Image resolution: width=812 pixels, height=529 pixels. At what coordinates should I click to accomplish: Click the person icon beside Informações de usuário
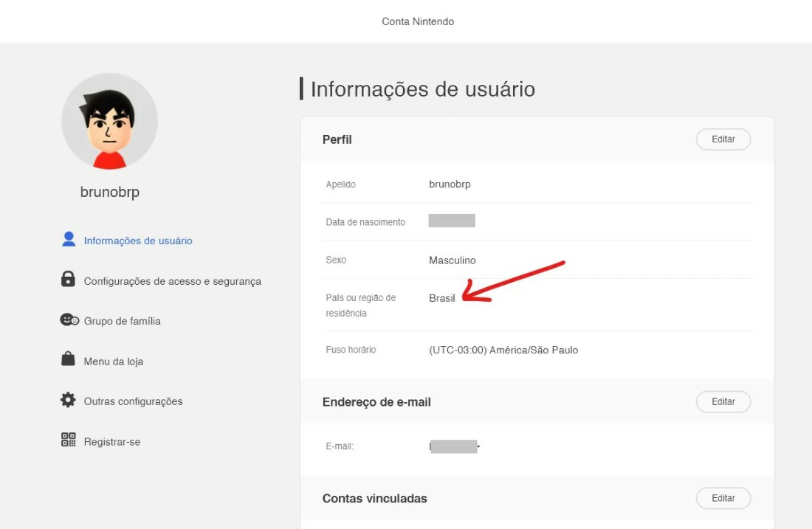[69, 239]
